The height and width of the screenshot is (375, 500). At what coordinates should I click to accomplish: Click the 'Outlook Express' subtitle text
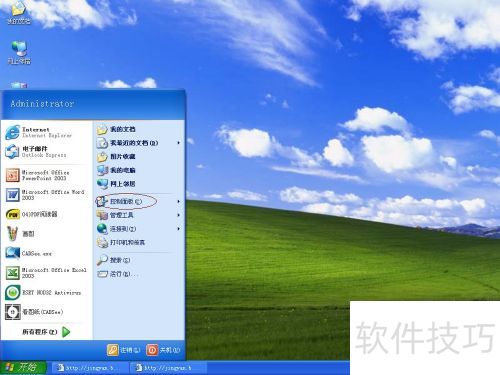click(x=44, y=155)
